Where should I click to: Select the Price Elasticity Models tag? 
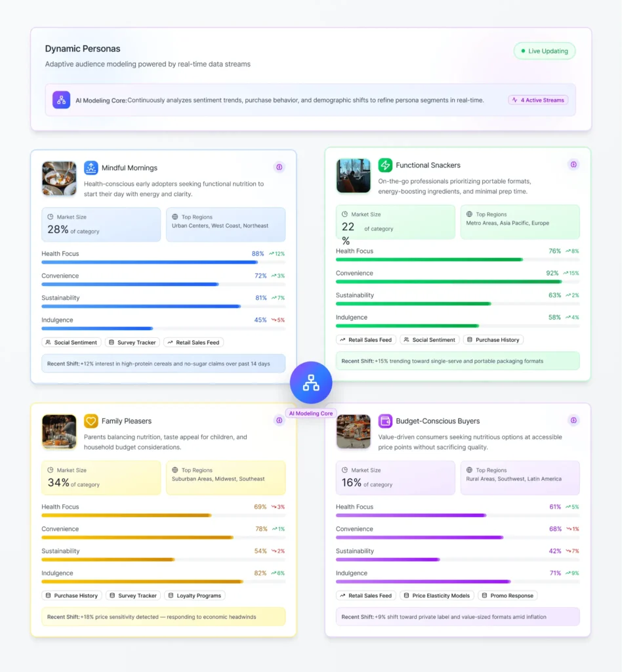[437, 596]
